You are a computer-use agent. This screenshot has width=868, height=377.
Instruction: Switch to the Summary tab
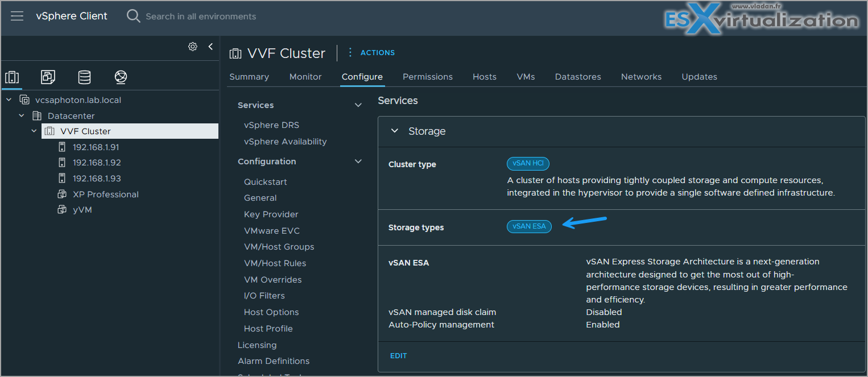coord(249,77)
